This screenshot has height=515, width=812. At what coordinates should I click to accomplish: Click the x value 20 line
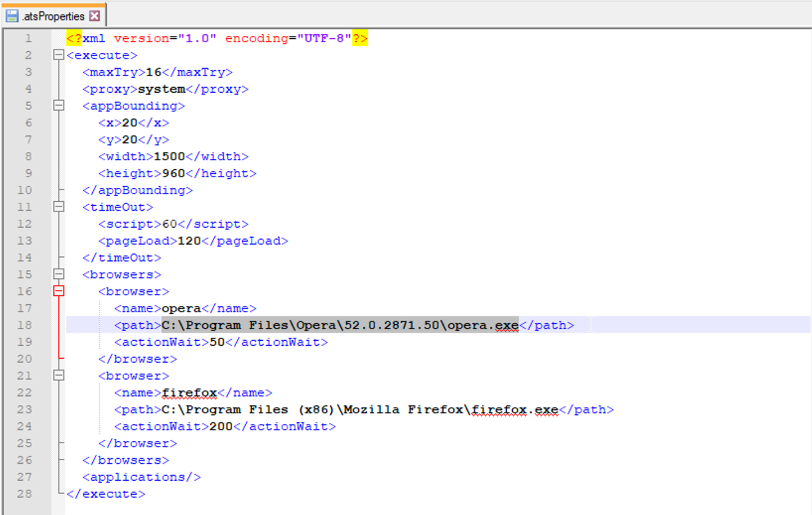134,123
